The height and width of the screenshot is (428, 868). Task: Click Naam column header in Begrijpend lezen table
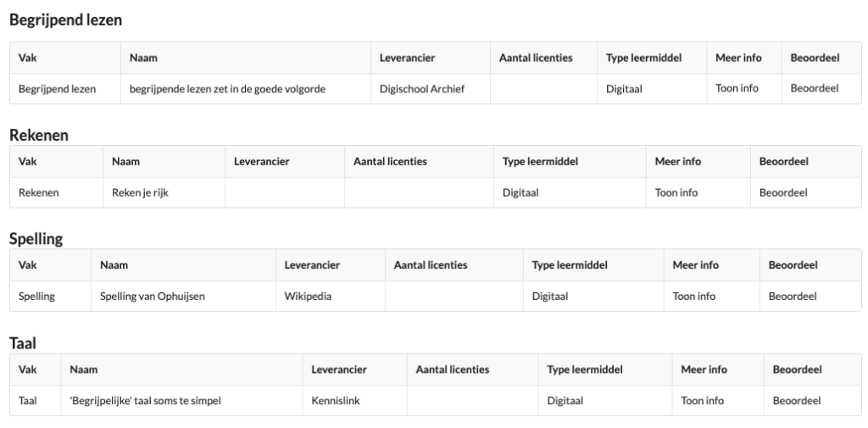(143, 58)
